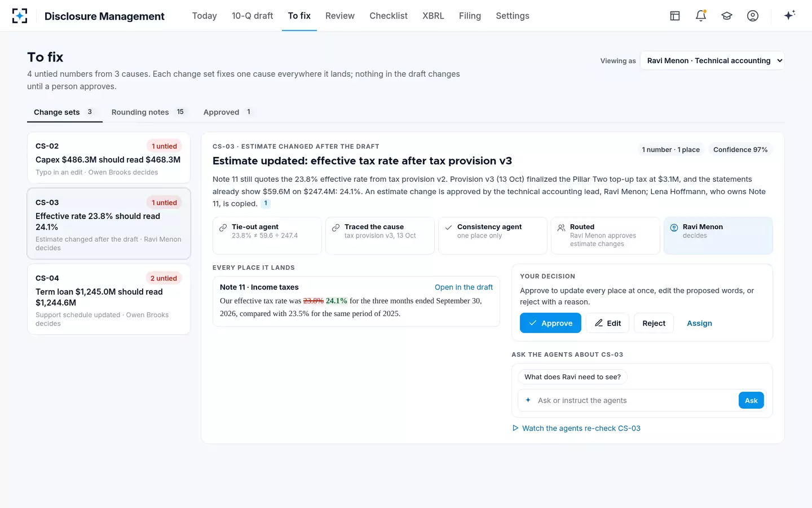Open the XBRL tab
This screenshot has width=812, height=508.
click(x=433, y=16)
